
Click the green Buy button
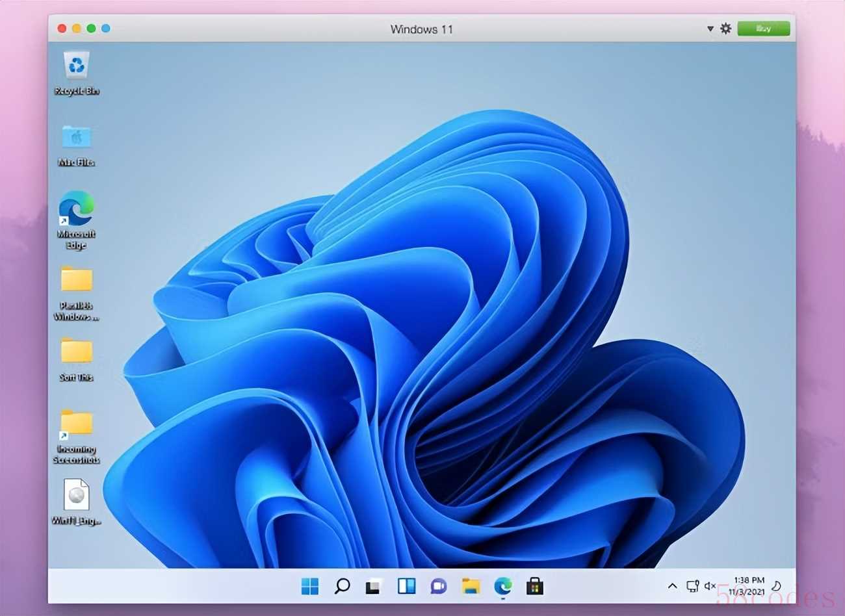click(764, 29)
